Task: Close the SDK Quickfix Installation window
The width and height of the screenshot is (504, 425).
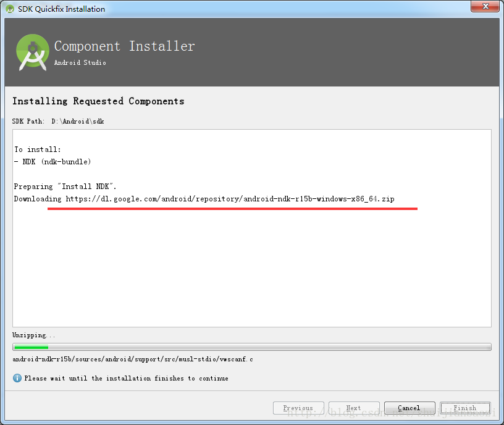Action: pos(485,6)
